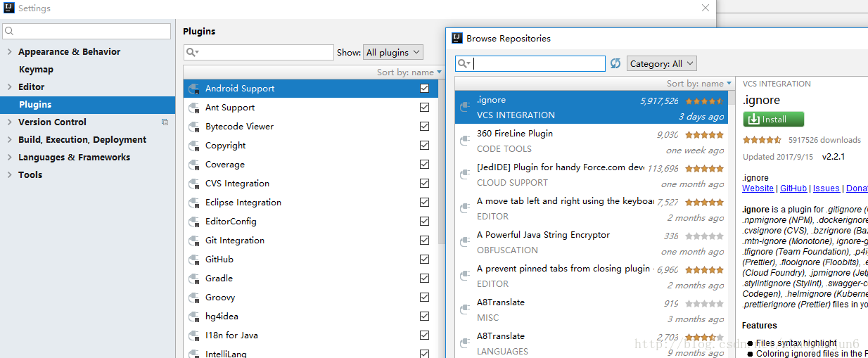Disable the Git Integration checkbox
Viewport: 868px width, 358px height.
pyautogui.click(x=424, y=241)
